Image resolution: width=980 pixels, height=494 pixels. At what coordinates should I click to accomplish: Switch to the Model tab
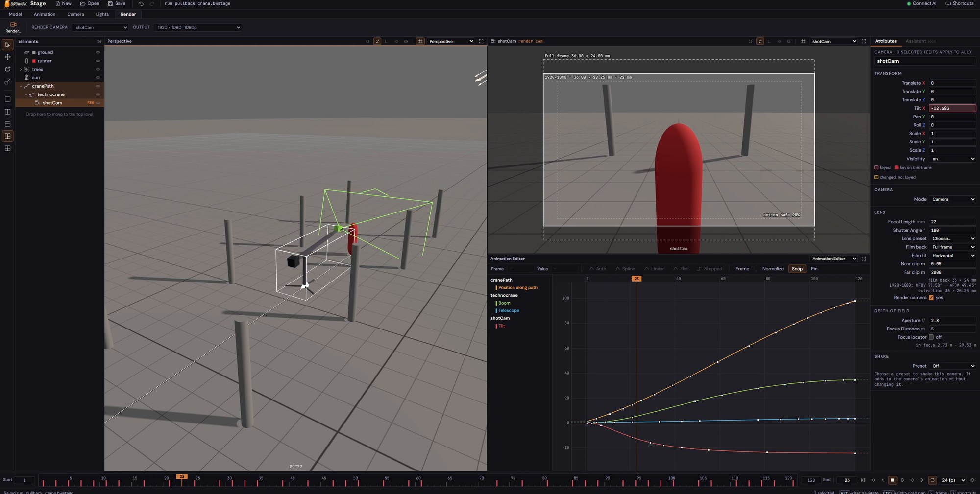pos(15,14)
